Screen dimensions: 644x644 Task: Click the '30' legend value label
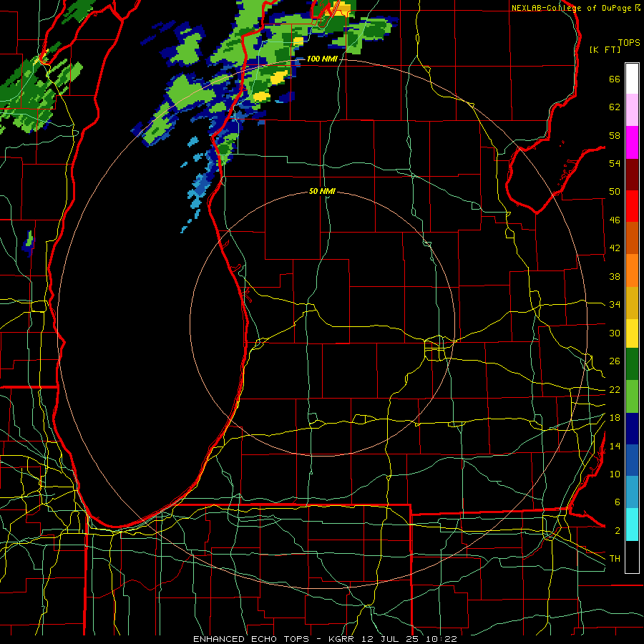615,333
